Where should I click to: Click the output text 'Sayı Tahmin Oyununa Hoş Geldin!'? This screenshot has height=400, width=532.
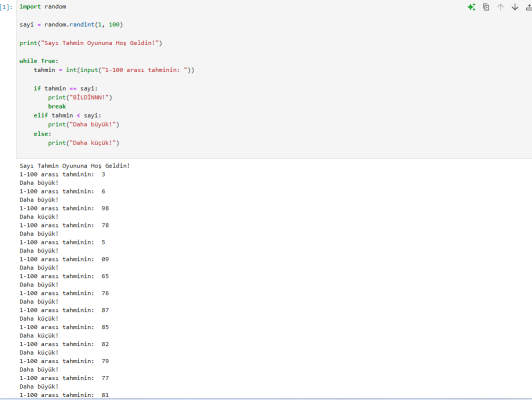pos(75,166)
